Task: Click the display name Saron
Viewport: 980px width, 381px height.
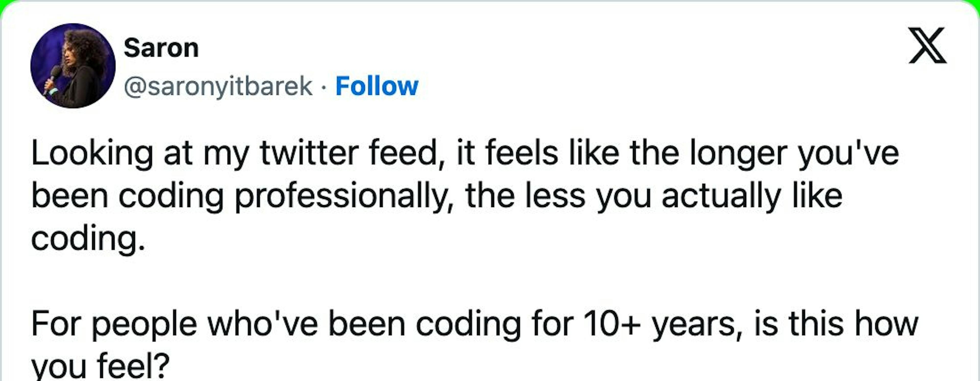Action: pyautogui.click(x=161, y=48)
